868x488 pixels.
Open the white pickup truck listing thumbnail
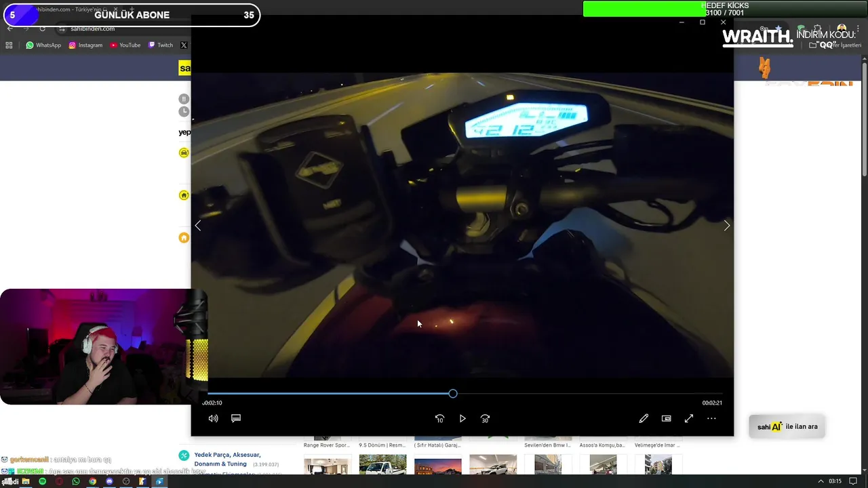[x=382, y=465]
